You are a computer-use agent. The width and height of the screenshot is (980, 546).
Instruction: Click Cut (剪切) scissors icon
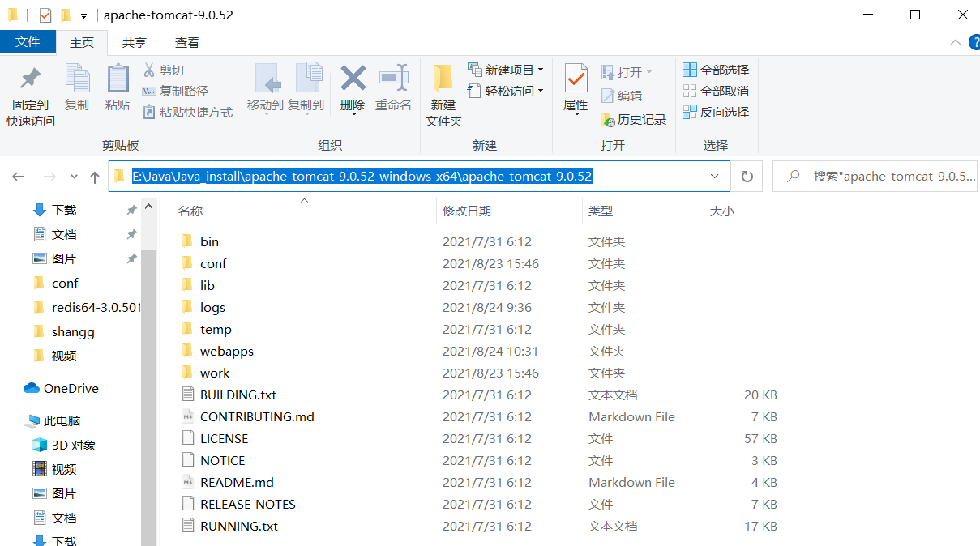pyautogui.click(x=149, y=70)
